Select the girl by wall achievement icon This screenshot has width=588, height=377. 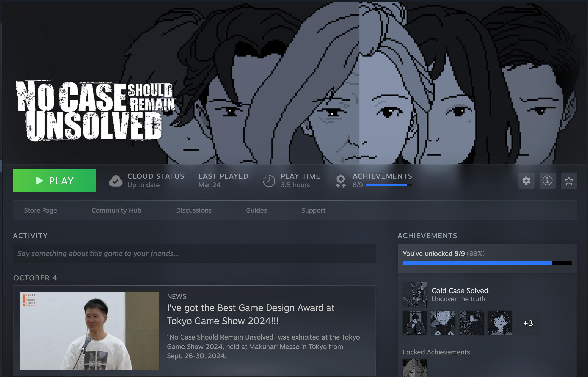pyautogui.click(x=472, y=323)
